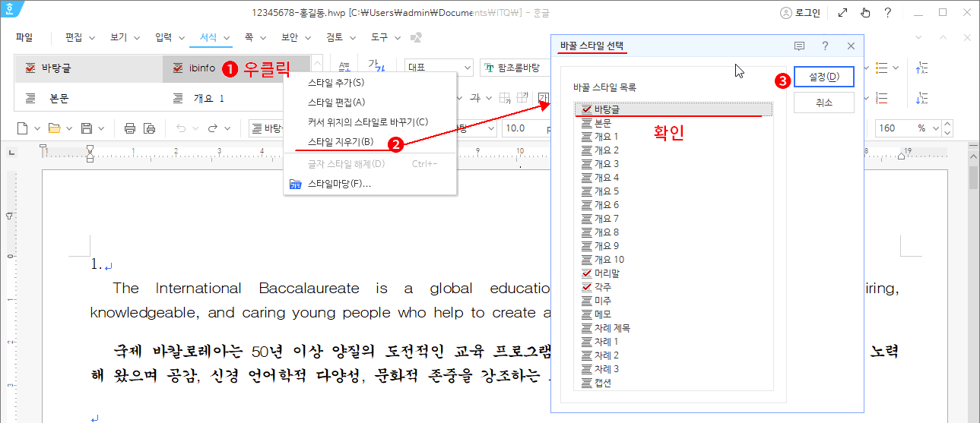Select 차례 2 in the style list
This screenshot has width=980, height=423.
pyautogui.click(x=674, y=355)
